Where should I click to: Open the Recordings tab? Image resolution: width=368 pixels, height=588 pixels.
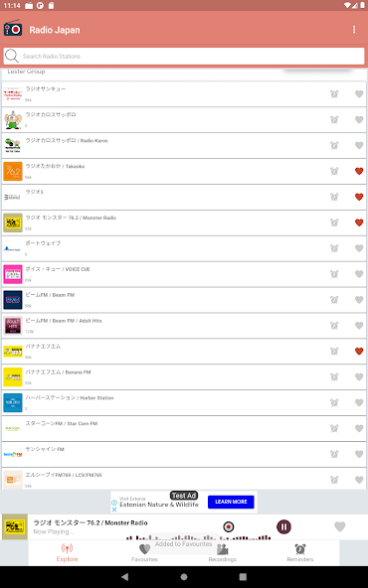[x=223, y=553]
